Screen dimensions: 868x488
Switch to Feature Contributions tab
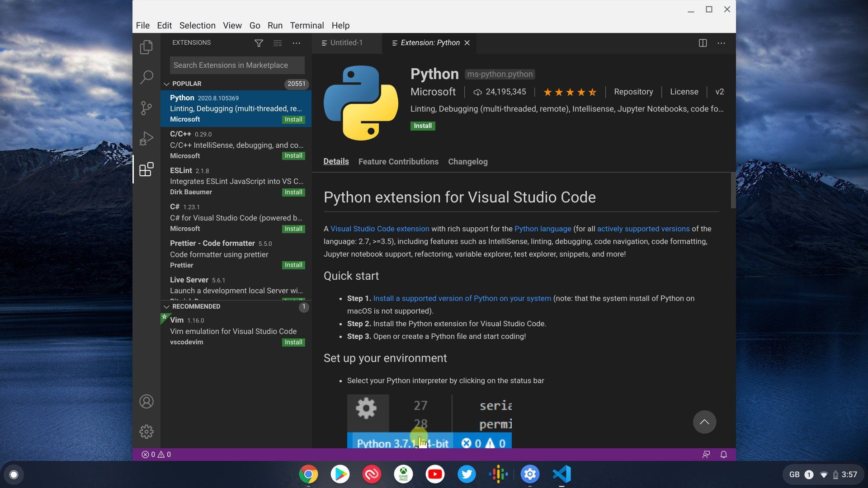[x=398, y=161]
